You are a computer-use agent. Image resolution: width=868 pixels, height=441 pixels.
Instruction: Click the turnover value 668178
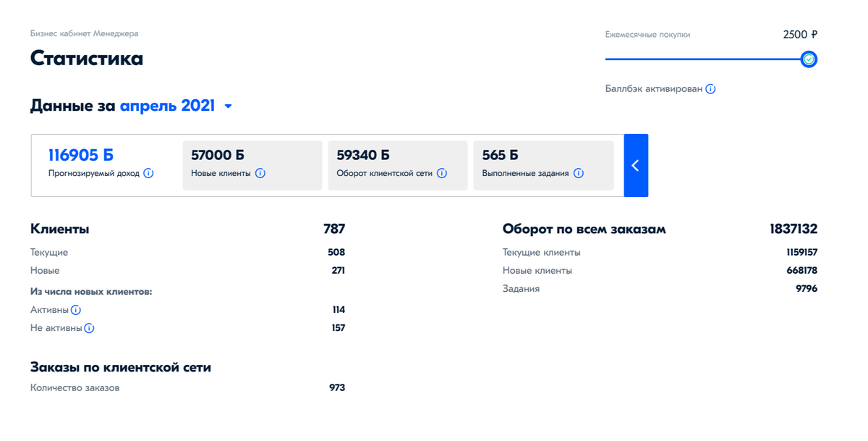[x=802, y=271]
